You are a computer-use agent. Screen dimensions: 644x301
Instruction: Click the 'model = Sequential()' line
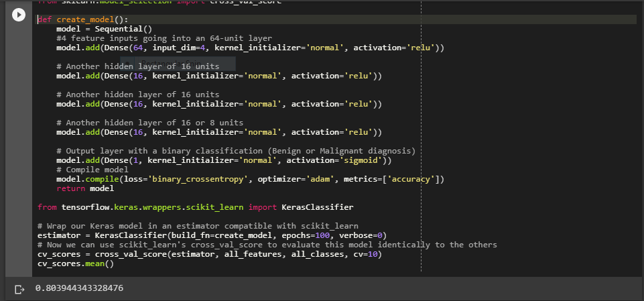point(105,29)
